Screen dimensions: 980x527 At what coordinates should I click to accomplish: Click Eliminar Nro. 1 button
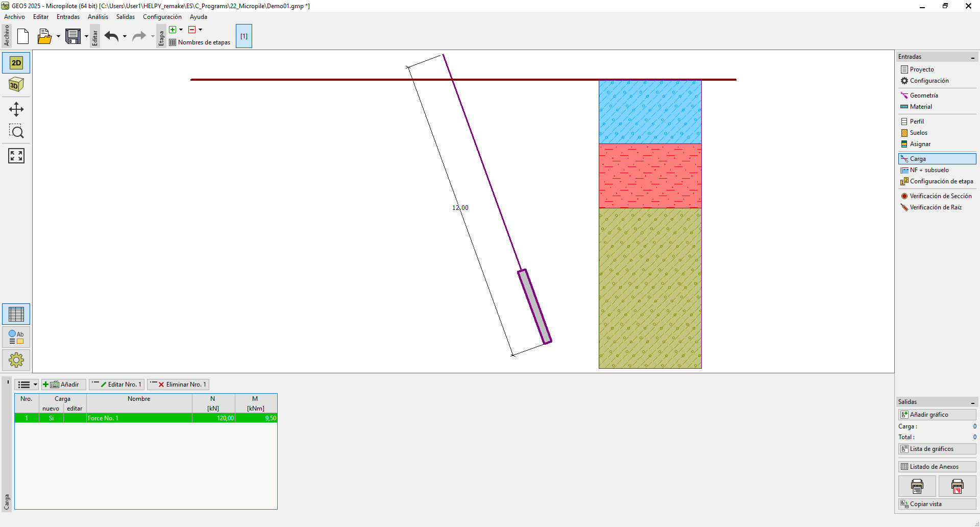179,385
